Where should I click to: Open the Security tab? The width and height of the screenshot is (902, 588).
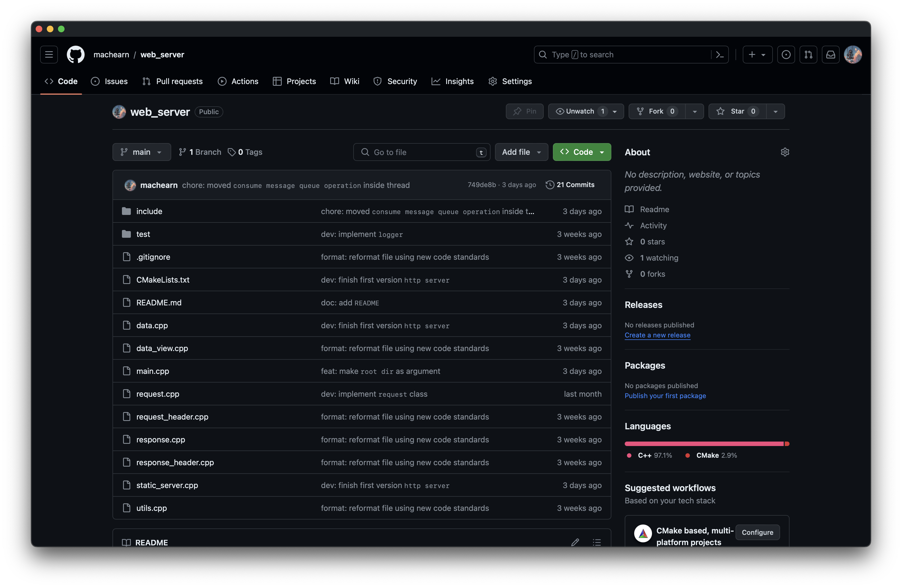point(395,81)
